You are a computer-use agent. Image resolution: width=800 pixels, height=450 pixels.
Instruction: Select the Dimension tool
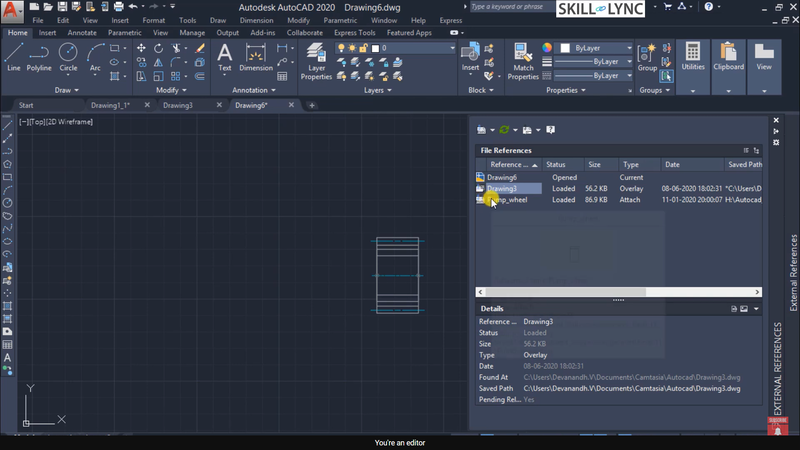click(x=256, y=55)
